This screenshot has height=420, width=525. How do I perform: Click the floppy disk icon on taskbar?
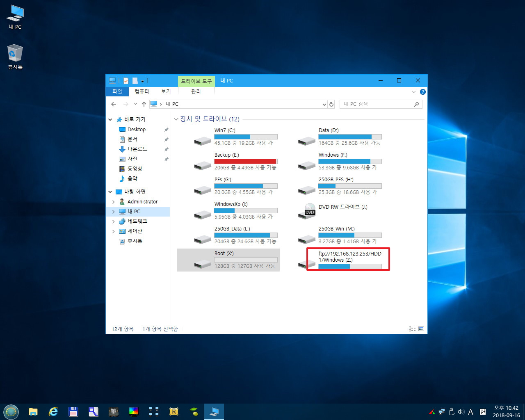coord(73,411)
